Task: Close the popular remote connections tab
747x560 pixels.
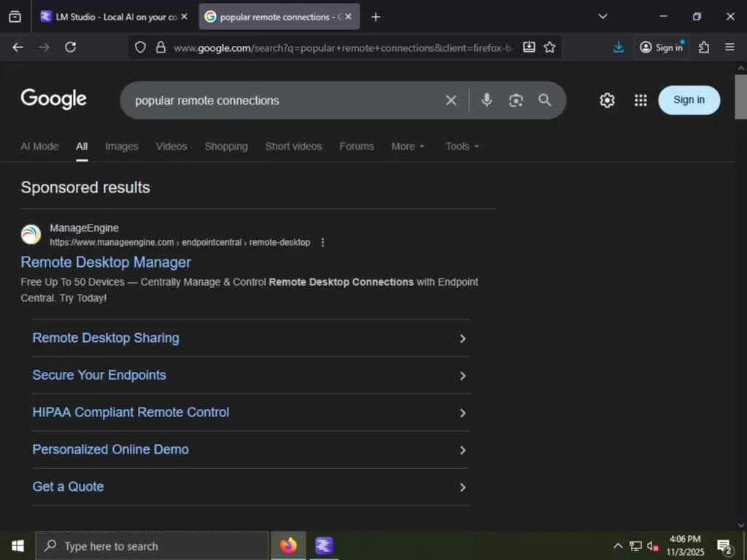Action: click(x=348, y=17)
